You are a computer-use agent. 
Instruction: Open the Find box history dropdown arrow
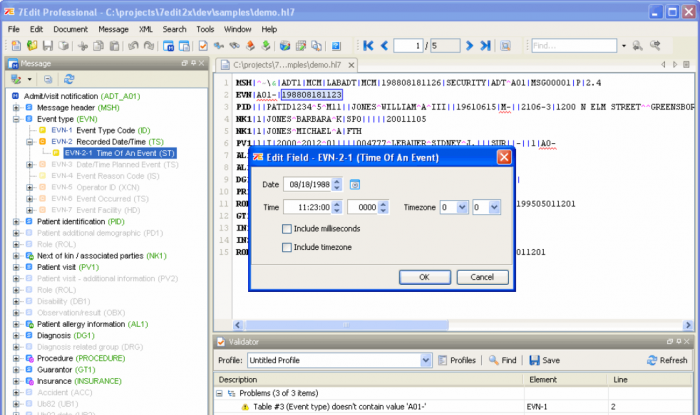pos(624,46)
